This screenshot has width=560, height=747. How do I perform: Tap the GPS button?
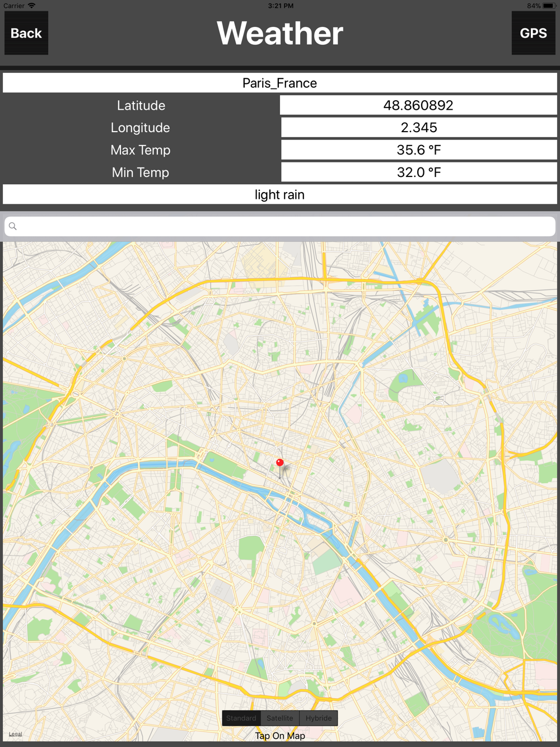pos(533,33)
